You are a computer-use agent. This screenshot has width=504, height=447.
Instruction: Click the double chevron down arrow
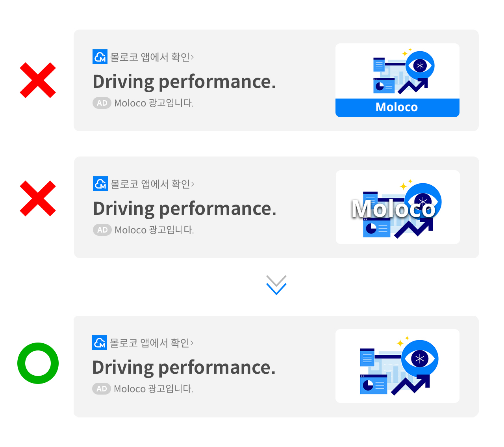(276, 285)
